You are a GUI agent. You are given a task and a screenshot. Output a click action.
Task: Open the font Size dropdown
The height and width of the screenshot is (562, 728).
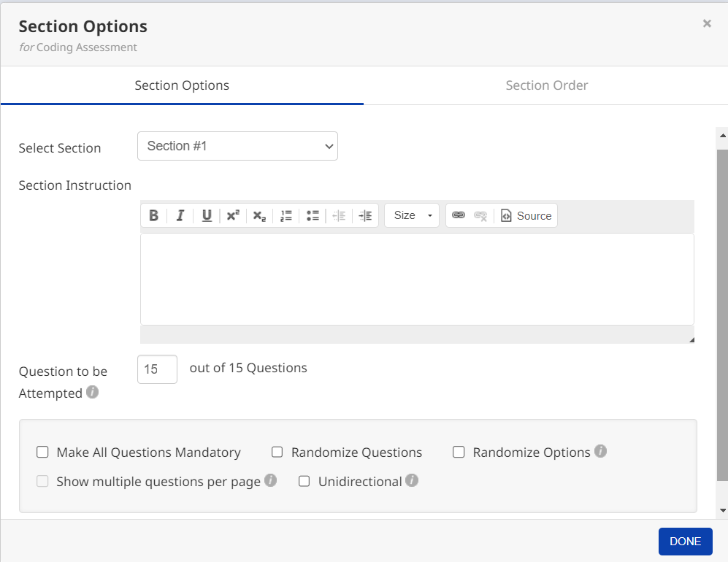412,215
